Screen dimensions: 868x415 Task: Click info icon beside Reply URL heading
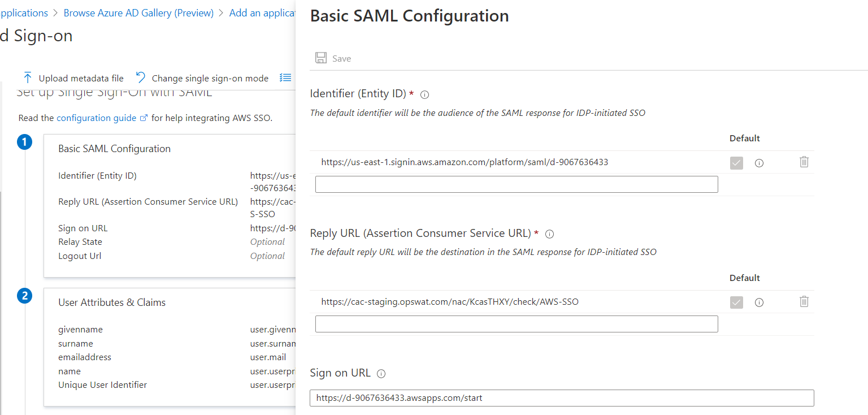pos(549,234)
